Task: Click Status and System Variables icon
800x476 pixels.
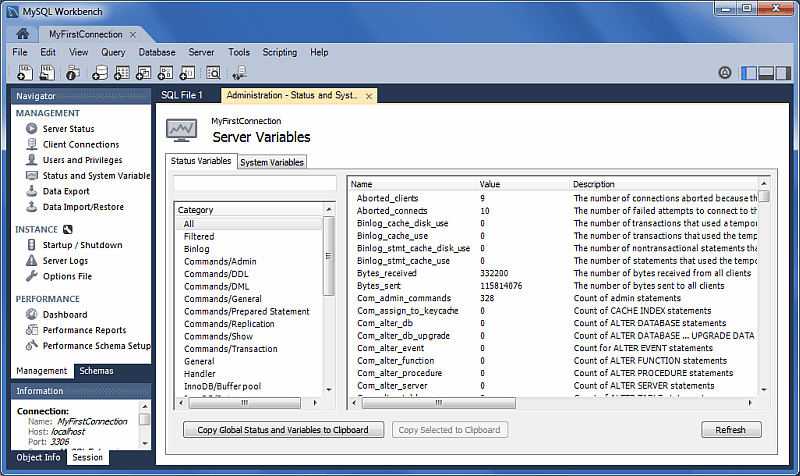Action: point(32,176)
